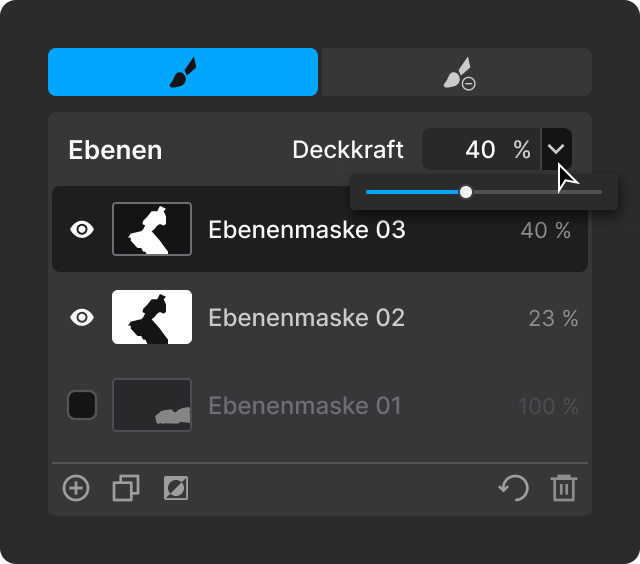Invert the selected layer mask
The height and width of the screenshot is (564, 640).
[x=176, y=488]
